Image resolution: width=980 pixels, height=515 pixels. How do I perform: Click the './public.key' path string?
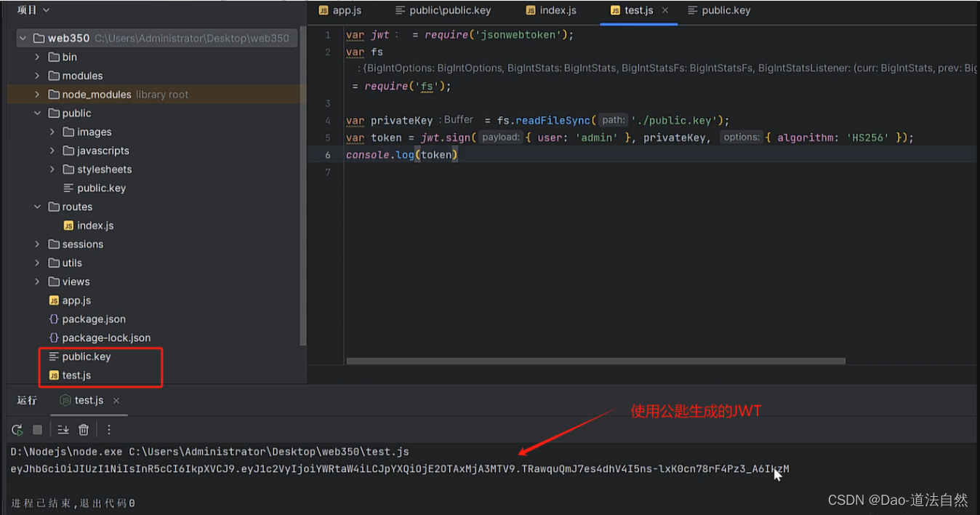pyautogui.click(x=677, y=121)
